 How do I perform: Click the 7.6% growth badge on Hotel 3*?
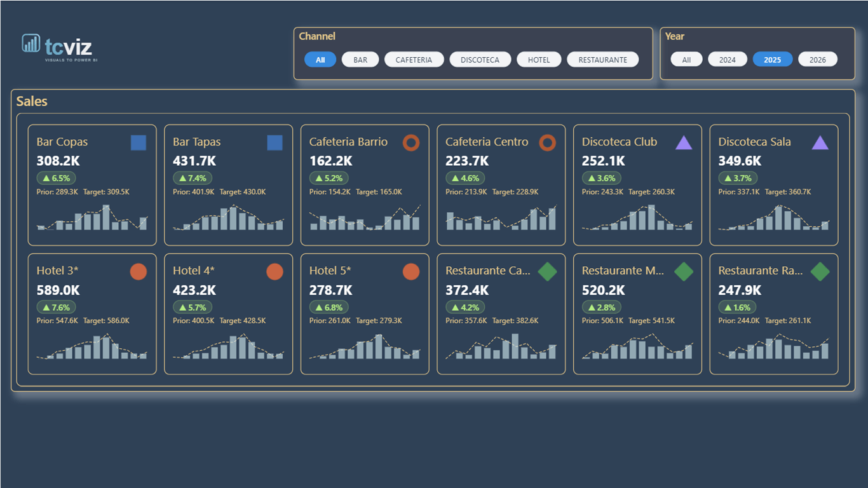56,308
